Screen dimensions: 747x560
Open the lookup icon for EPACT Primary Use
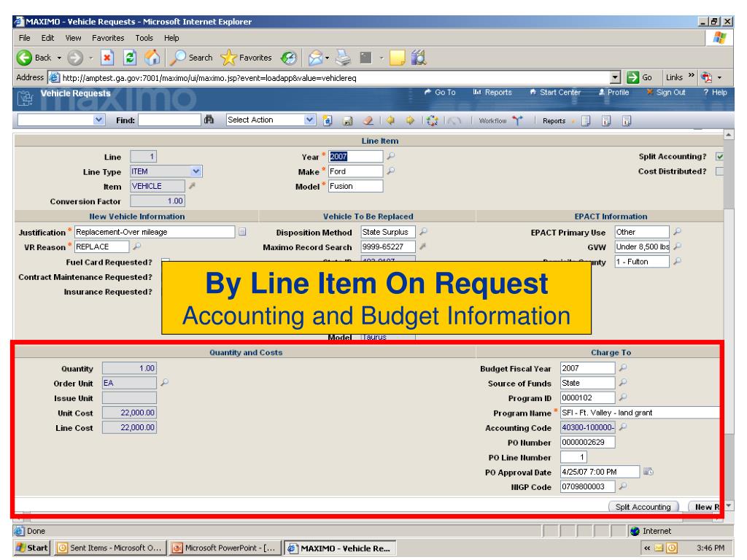click(677, 231)
